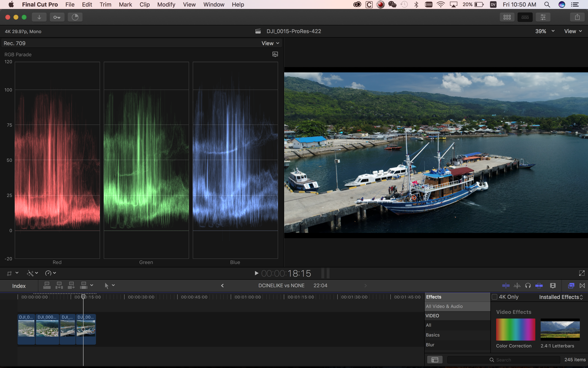Viewport: 588px width, 368px height.
Task: Enter fullscreen viewer with the expand arrows
Action: click(x=582, y=273)
